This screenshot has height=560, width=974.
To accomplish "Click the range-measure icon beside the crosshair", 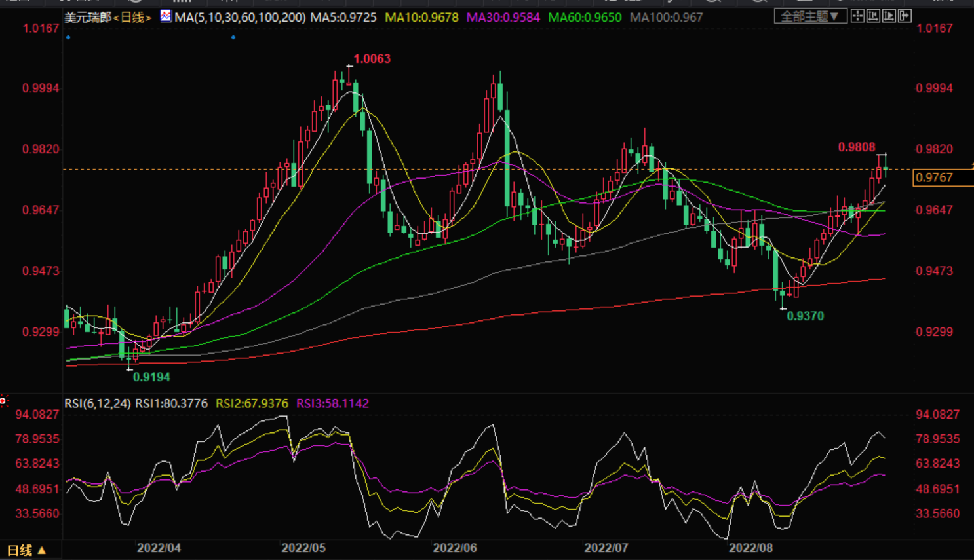I will tap(873, 16).
